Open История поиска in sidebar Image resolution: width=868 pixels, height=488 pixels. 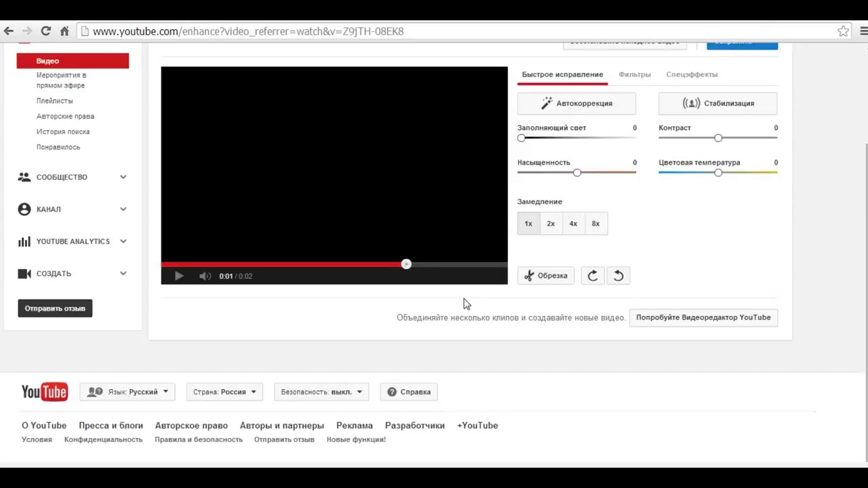click(x=63, y=132)
